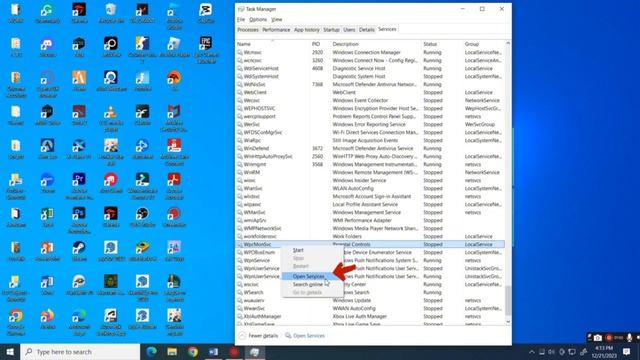Screen dimensions: 640x360
Task: Open Word from the taskbar
Action: click(213, 352)
